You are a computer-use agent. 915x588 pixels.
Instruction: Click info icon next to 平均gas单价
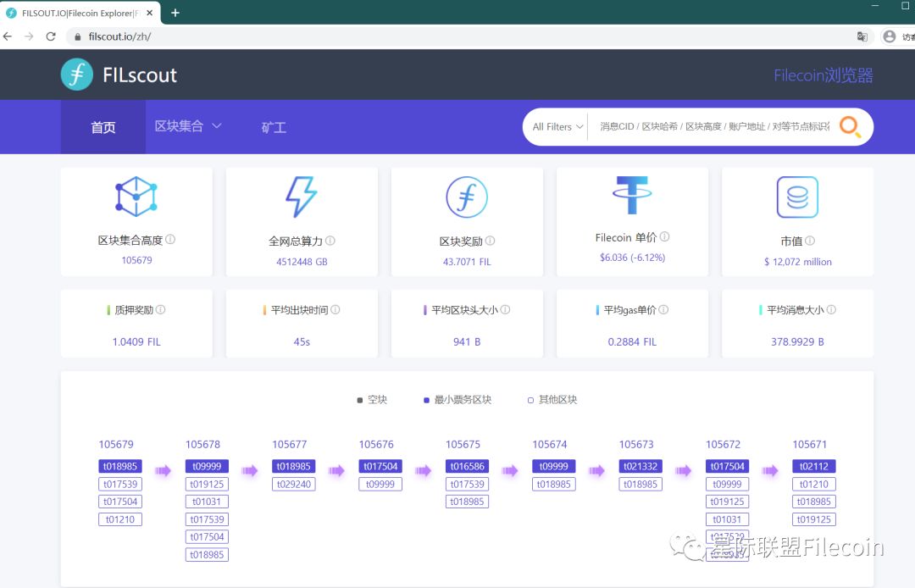tap(663, 310)
